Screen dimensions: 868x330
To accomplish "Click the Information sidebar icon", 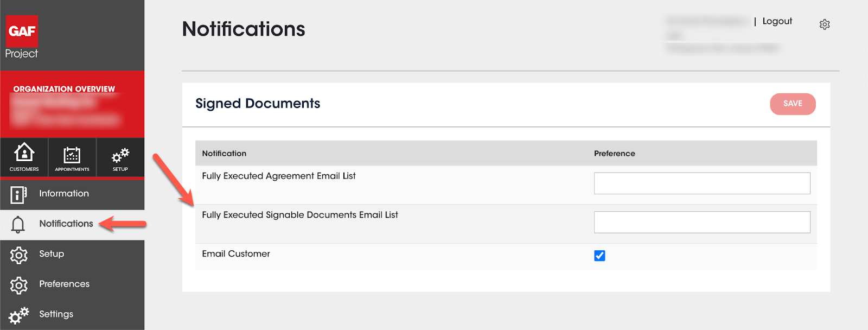I will pos(18,194).
